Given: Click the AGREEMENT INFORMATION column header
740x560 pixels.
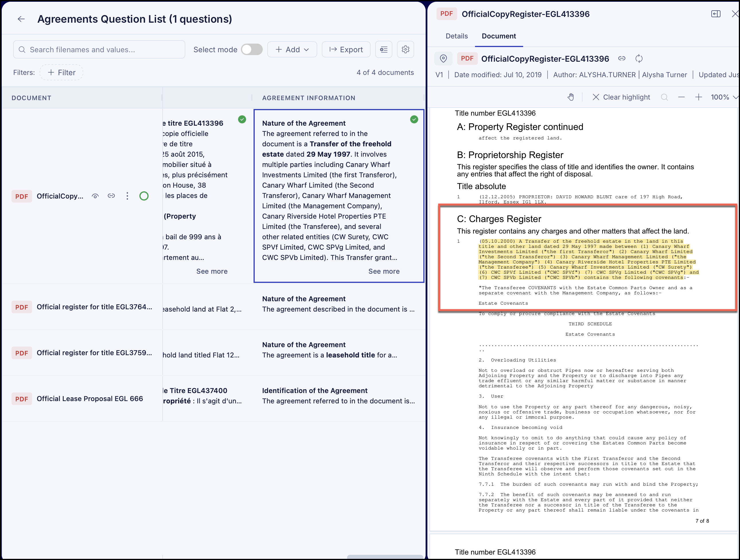Looking at the screenshot, I should tap(308, 98).
